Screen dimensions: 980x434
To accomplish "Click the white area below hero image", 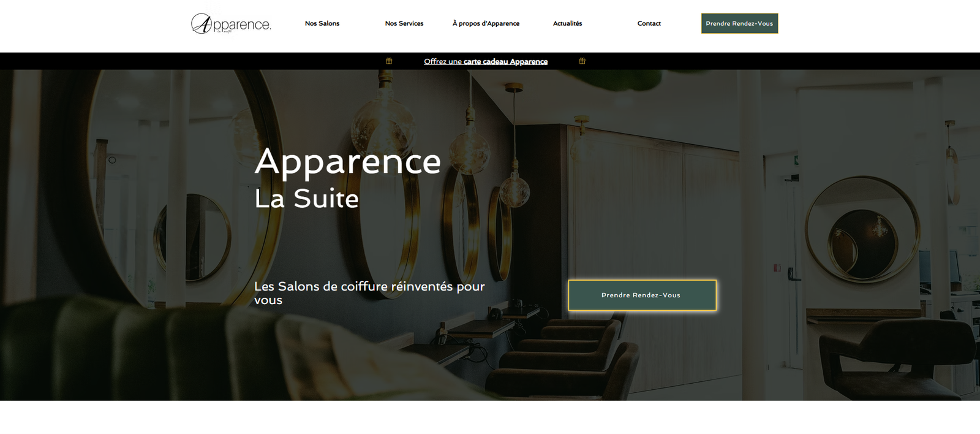I will 490,417.
